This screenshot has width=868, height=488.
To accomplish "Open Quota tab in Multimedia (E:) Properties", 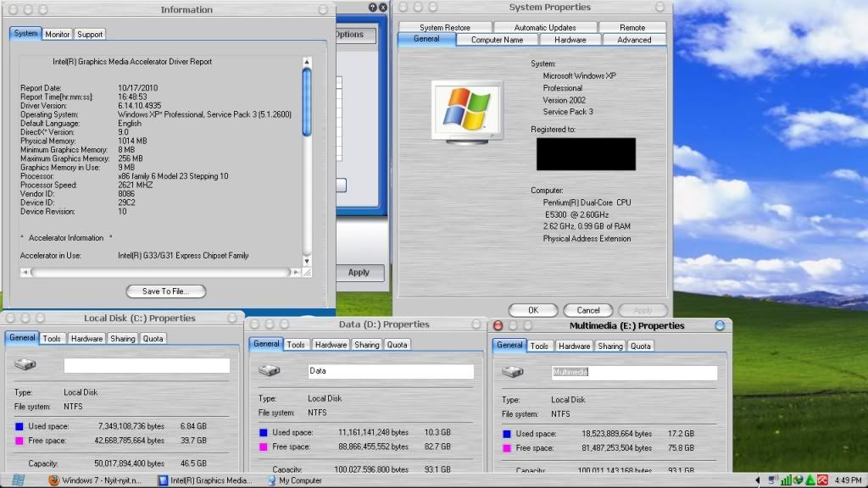I will coord(641,347).
